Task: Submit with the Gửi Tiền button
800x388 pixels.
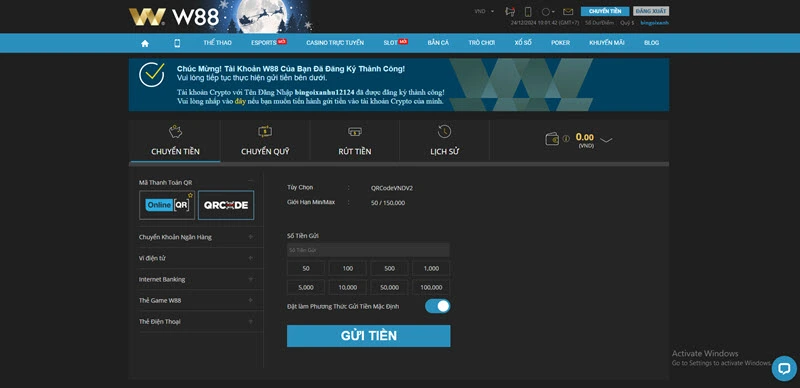Action: pyautogui.click(x=368, y=336)
